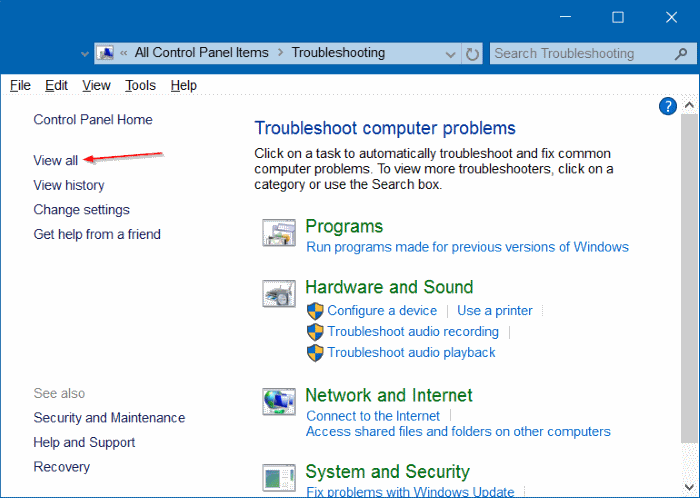Click shield icon beside Troubleshoot audio recording
This screenshot has height=498, width=700.
315,332
